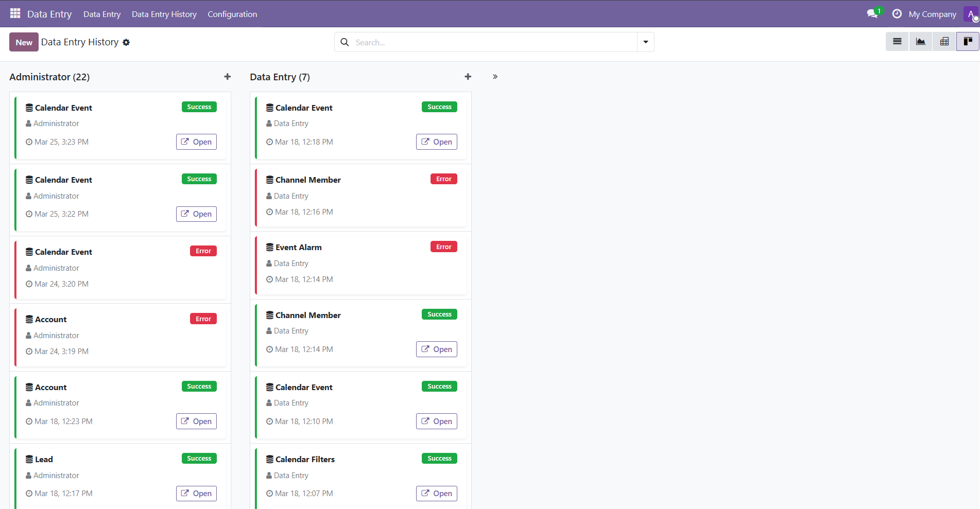This screenshot has width=980, height=509.
Task: Open the activities clock icon
Action: pyautogui.click(x=897, y=14)
